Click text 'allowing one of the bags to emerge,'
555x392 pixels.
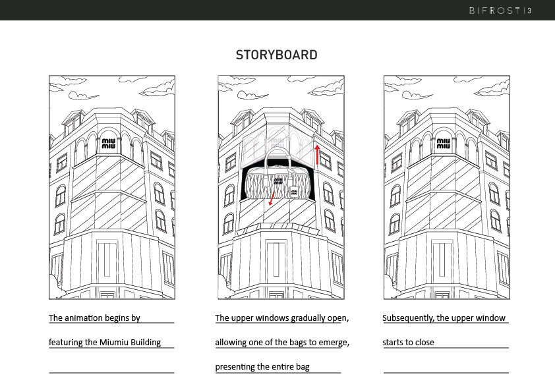pos(283,342)
